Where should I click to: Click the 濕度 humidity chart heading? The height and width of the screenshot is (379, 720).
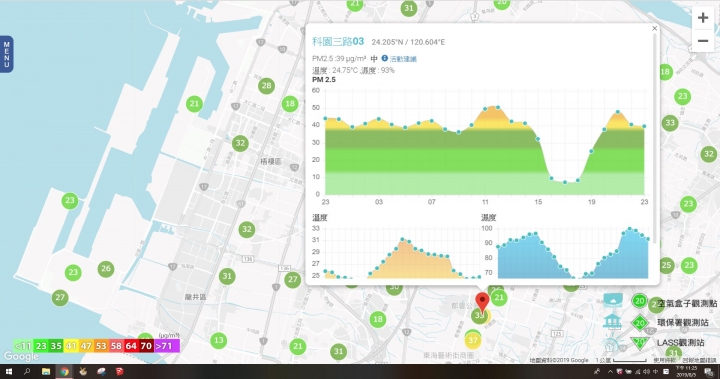[x=489, y=217]
